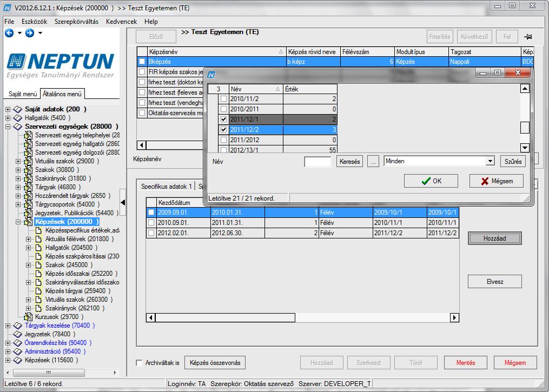549x392 pixels.
Task: Click the blue back navigation arrow
Action: pos(9,33)
